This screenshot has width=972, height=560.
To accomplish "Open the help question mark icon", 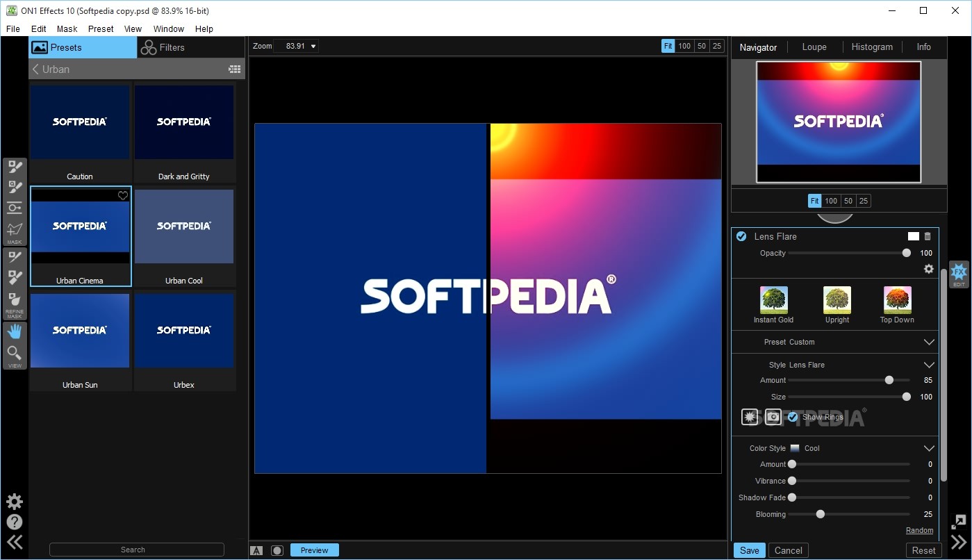I will coord(15,522).
